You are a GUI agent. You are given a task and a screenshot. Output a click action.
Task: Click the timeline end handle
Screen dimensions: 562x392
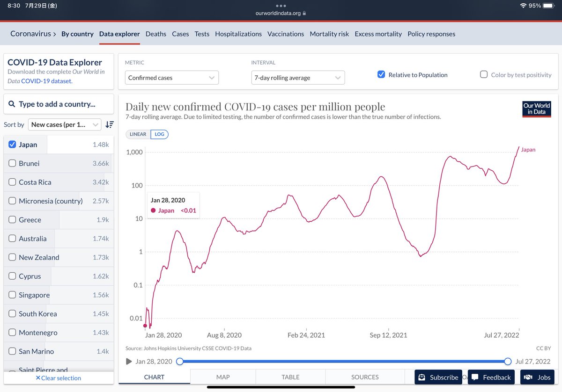coord(508,362)
